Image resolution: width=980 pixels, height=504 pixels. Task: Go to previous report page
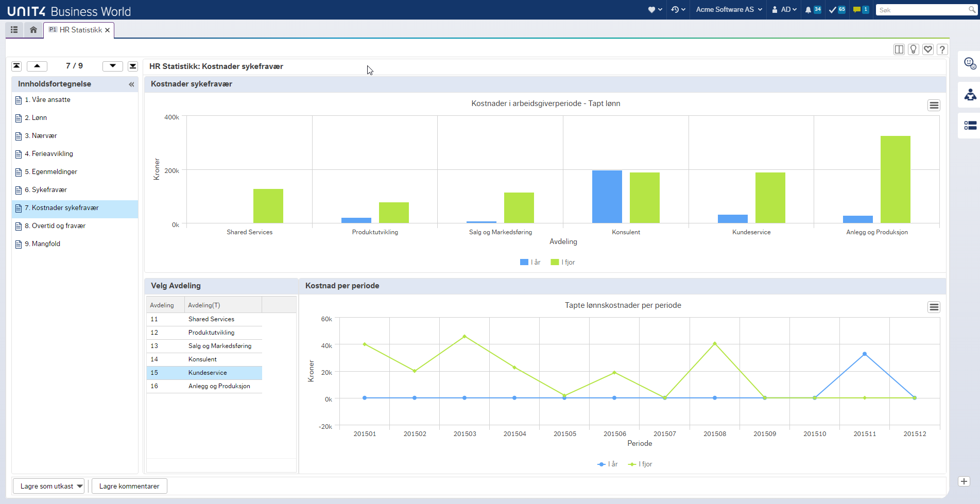point(37,66)
